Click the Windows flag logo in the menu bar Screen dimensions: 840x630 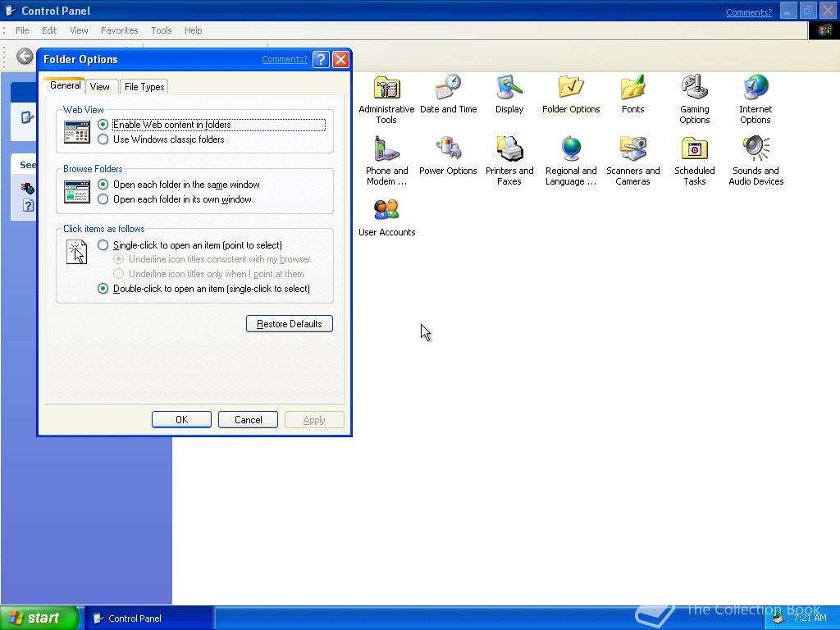824,30
